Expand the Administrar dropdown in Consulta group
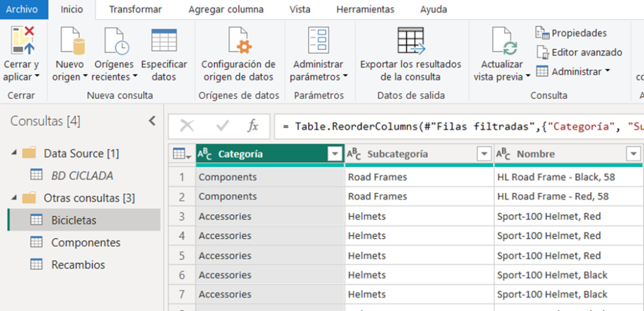Screen dimensions: 644x311 573,72
